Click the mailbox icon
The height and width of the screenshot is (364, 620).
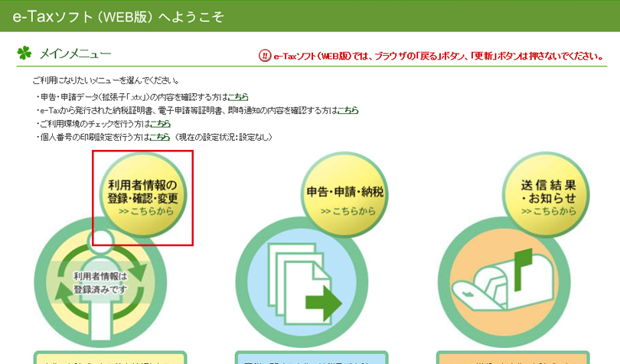click(504, 283)
